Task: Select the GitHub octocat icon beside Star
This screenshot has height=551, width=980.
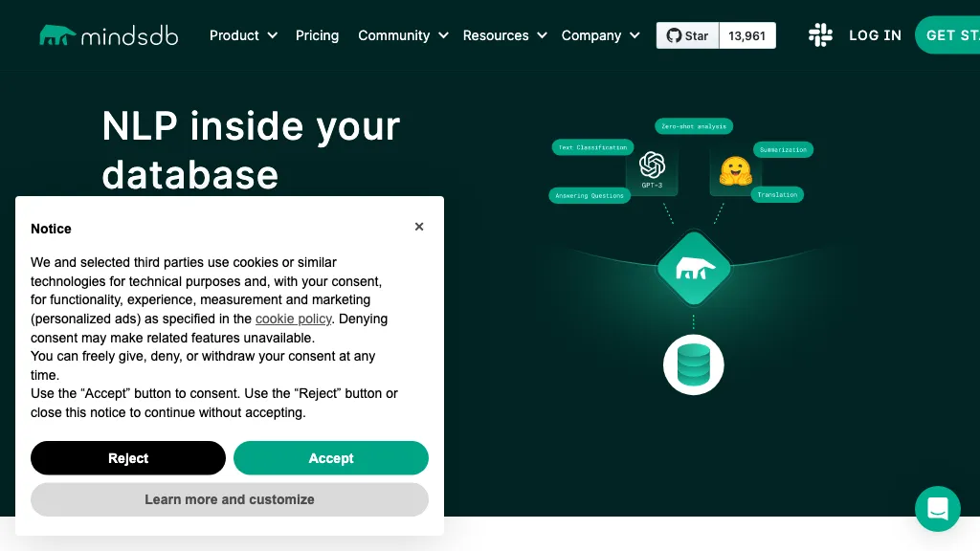Action: pyautogui.click(x=674, y=35)
